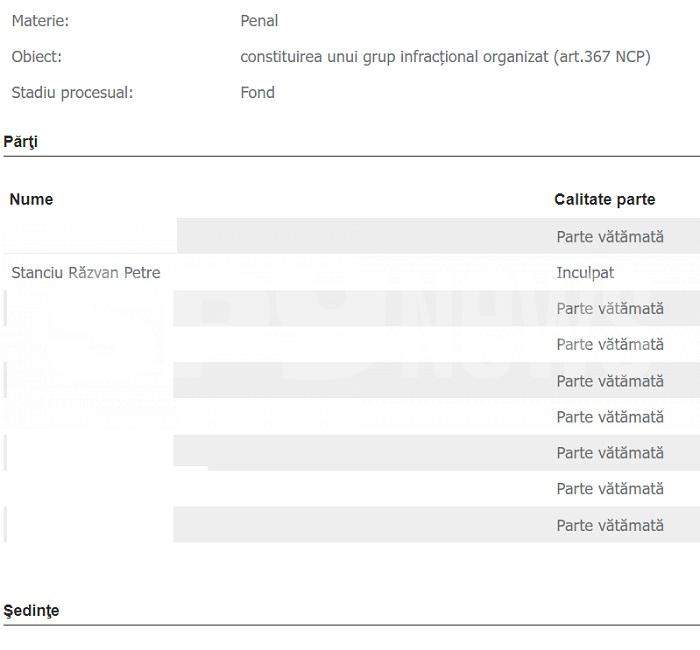This screenshot has width=700, height=650.
Task: Click the Materie field label
Action: click(x=40, y=21)
